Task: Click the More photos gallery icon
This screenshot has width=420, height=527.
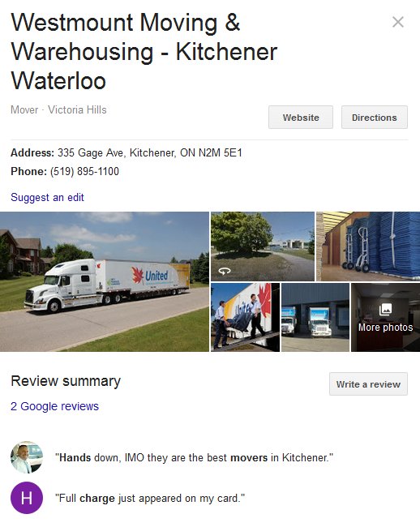Action: tap(385, 309)
